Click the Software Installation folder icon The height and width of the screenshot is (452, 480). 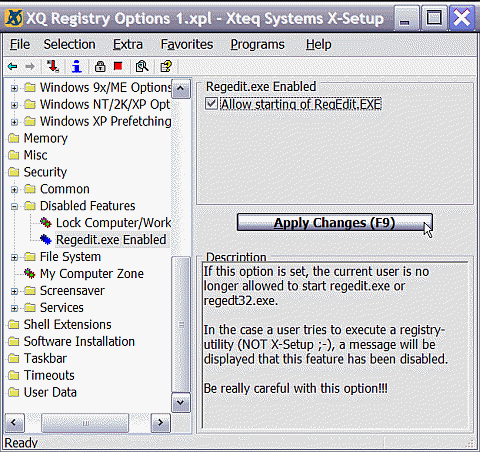pos(14,341)
